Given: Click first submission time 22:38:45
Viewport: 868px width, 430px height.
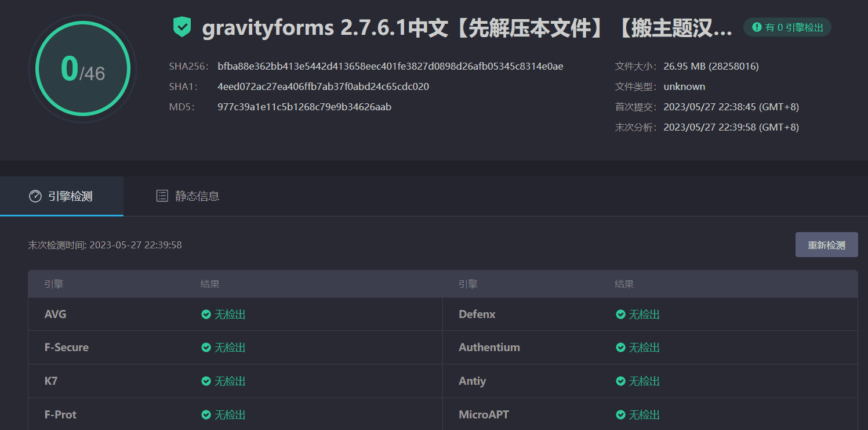Looking at the screenshot, I should 731,107.
